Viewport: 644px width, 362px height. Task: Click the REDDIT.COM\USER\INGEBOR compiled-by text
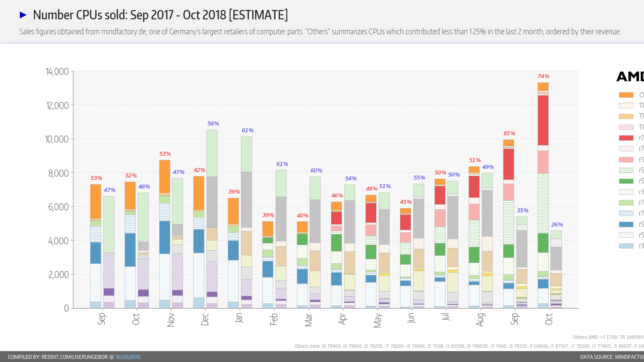click(74, 357)
